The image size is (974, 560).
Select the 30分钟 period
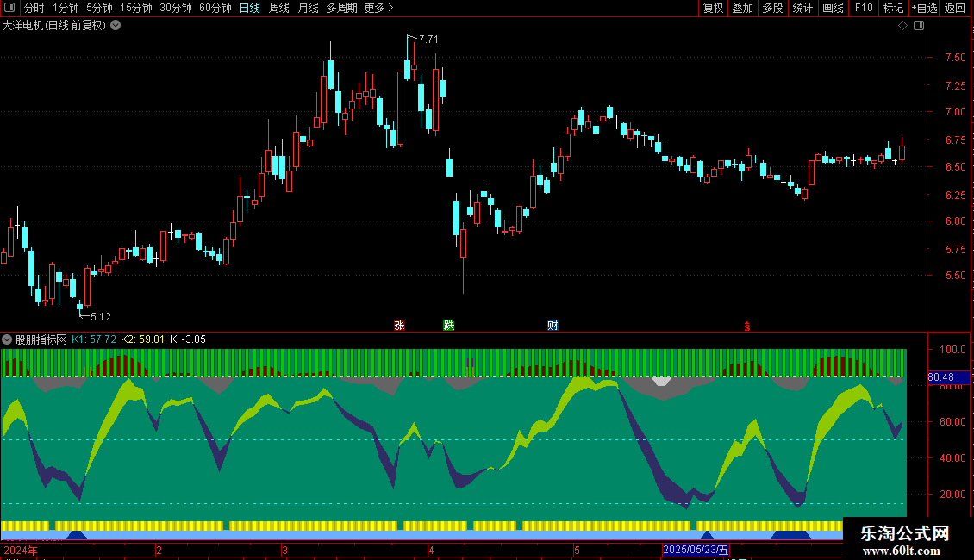(x=176, y=8)
